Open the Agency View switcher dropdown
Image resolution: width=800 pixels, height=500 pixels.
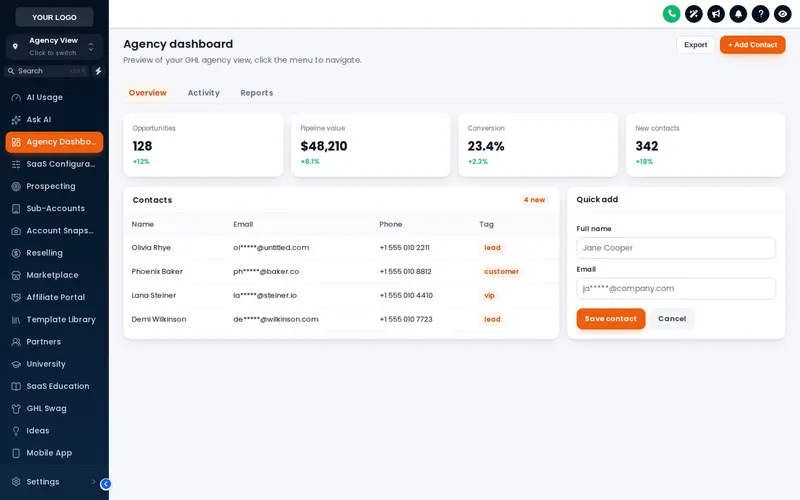54,46
